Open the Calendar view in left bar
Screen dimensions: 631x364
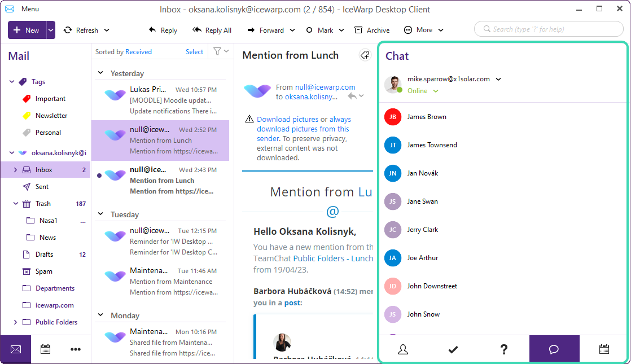[46, 349]
